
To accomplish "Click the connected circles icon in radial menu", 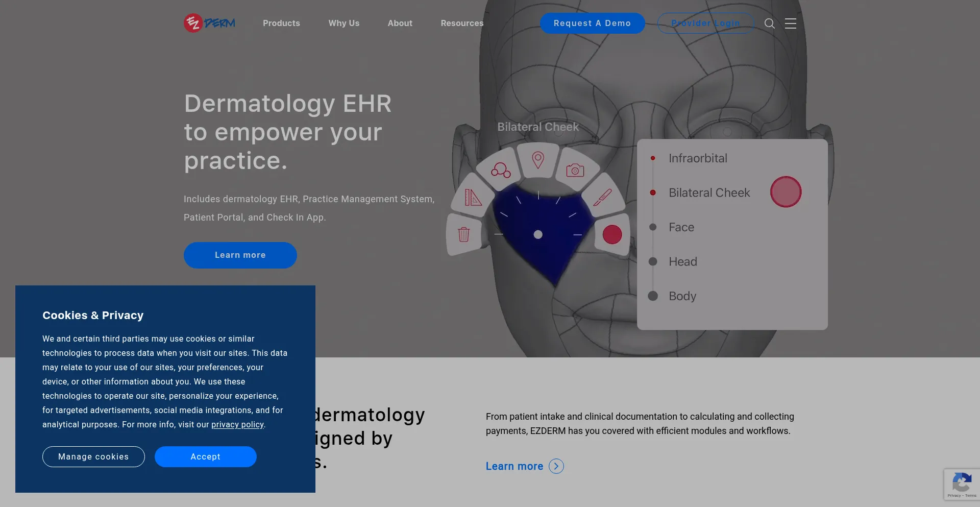I will click(x=500, y=171).
